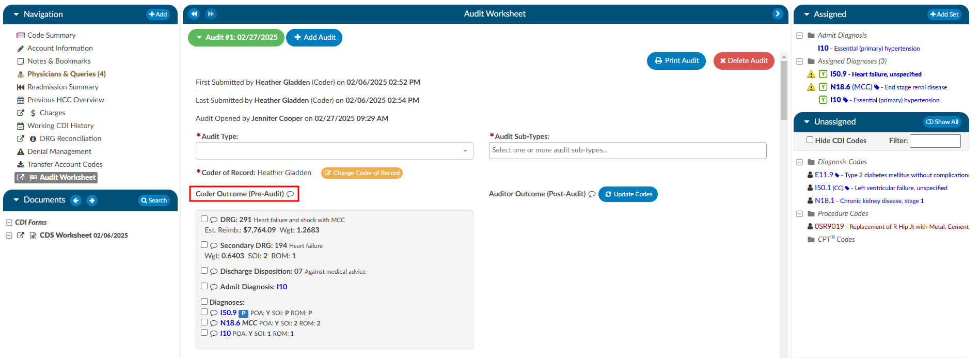980x358 pixels.
Task: Click the Documents next arrow icon
Action: coord(92,200)
